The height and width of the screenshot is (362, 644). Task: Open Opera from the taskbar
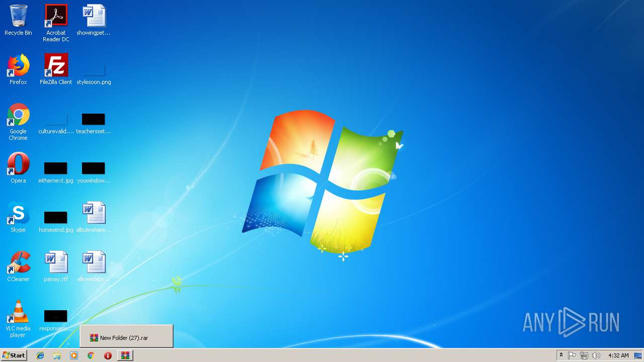108,355
